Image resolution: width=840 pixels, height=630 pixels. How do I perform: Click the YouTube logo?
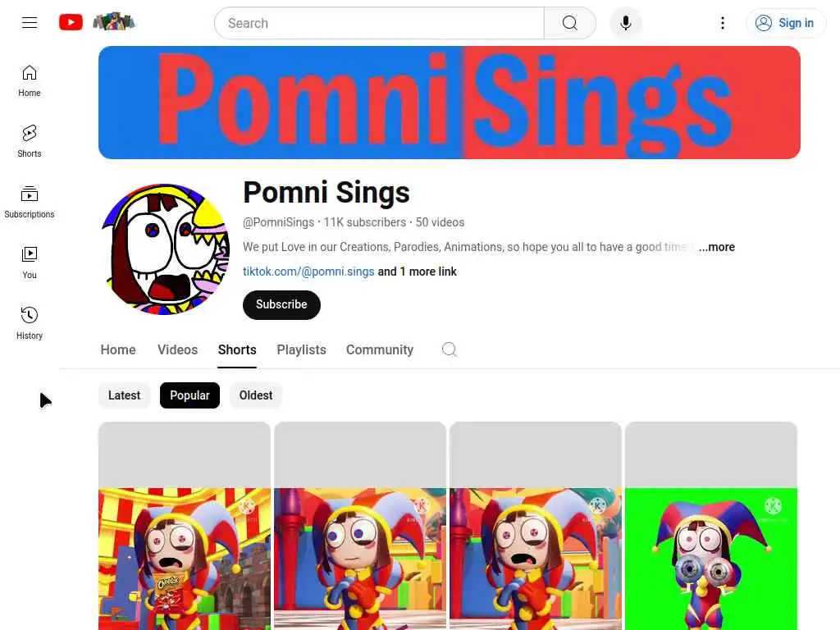pos(71,22)
